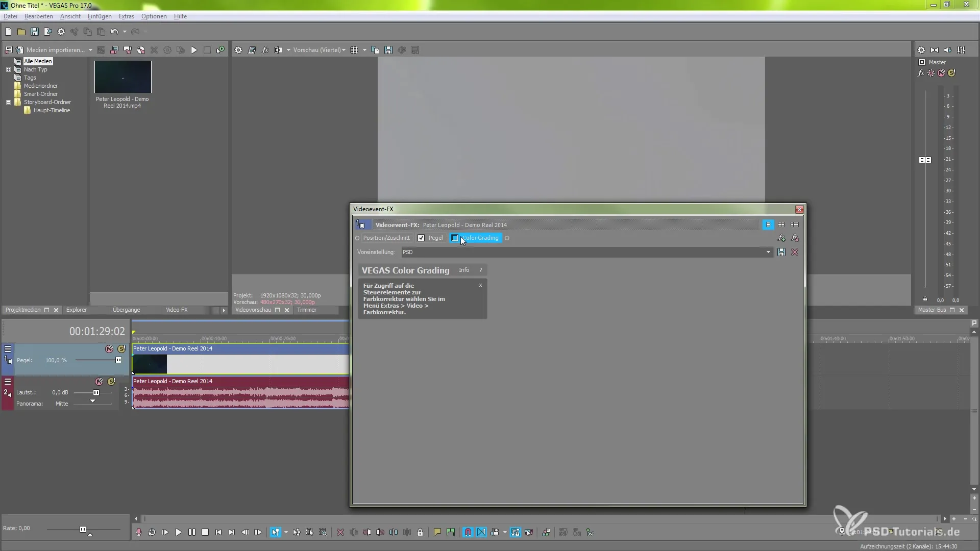The height and width of the screenshot is (551, 980).
Task: Click the record microphone button in transport bar
Action: tap(139, 532)
